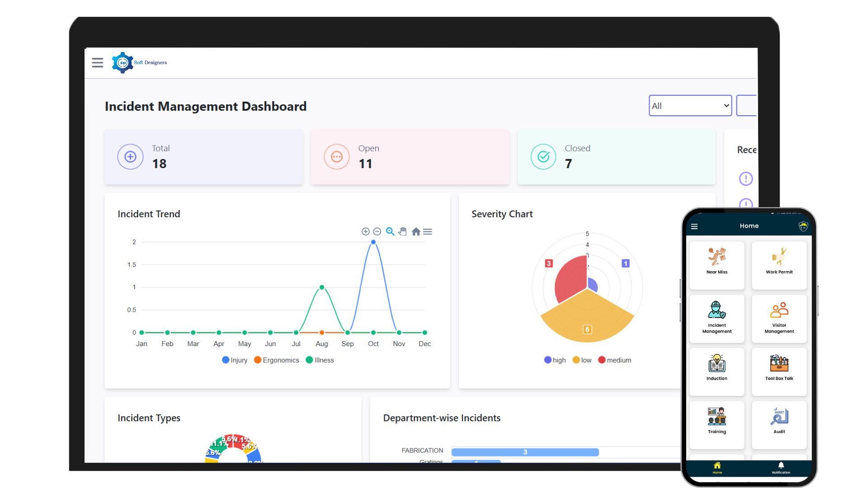Open the Work Permit module

pyautogui.click(x=779, y=264)
